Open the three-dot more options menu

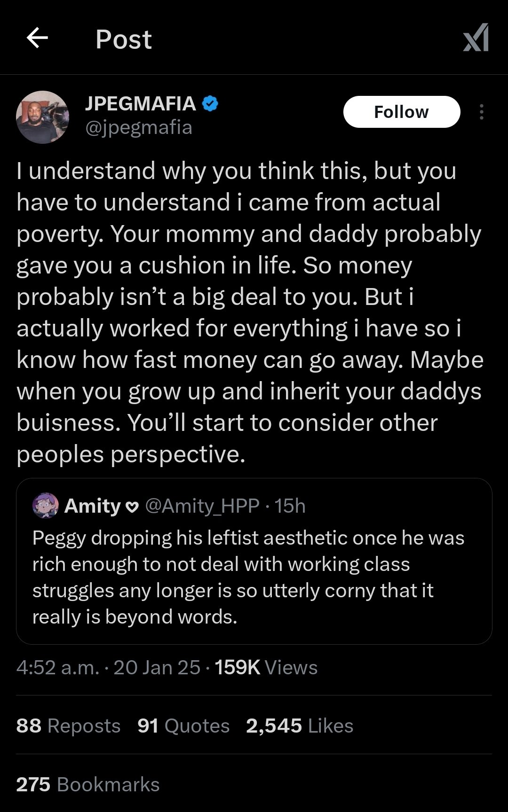[481, 112]
